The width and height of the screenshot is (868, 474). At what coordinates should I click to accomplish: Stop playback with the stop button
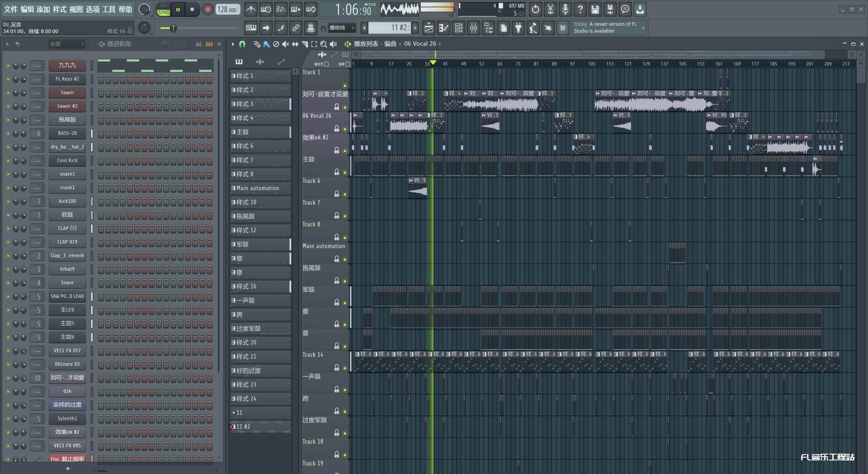192,9
